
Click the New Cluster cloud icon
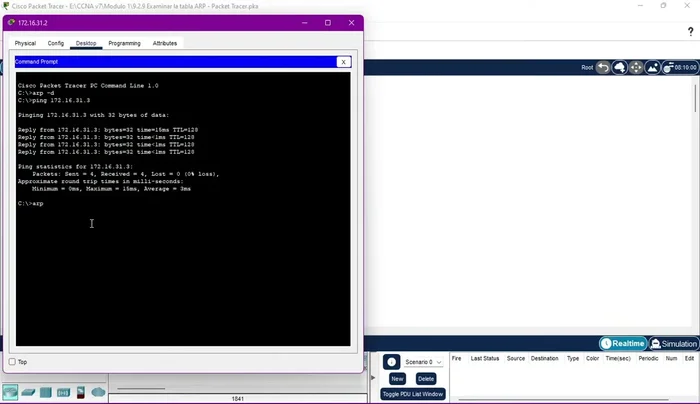click(620, 68)
